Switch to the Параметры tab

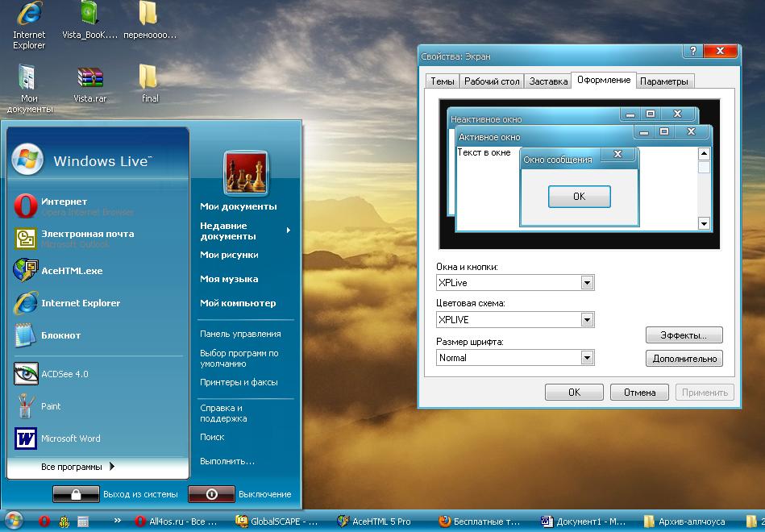[x=664, y=81]
